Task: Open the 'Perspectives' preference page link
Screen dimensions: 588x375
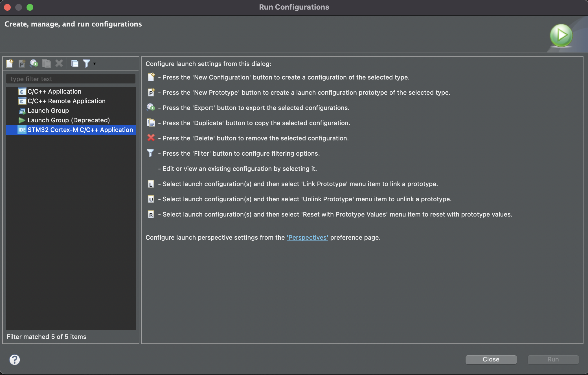Action: tap(307, 237)
